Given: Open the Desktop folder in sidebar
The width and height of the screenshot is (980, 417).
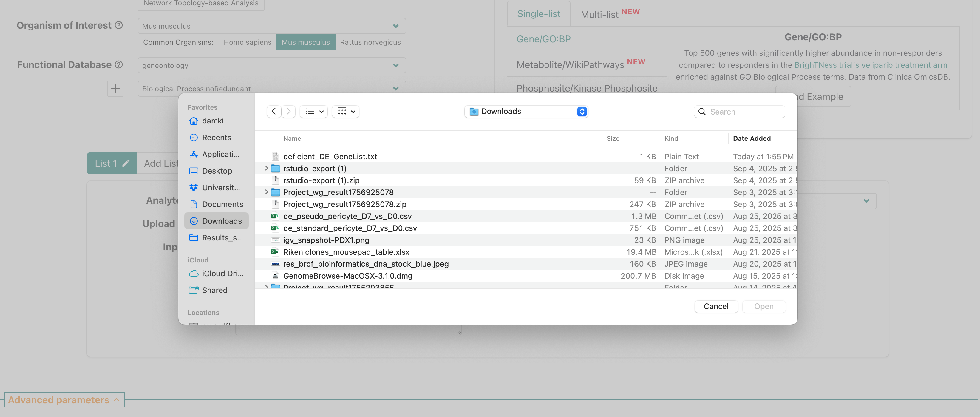Looking at the screenshot, I should point(217,171).
